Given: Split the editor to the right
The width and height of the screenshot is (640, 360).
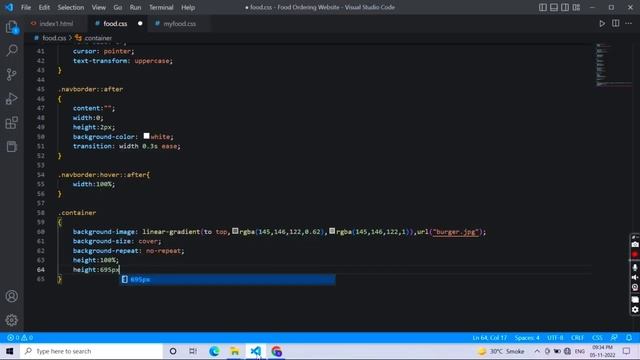Looking at the screenshot, I should [x=616, y=24].
